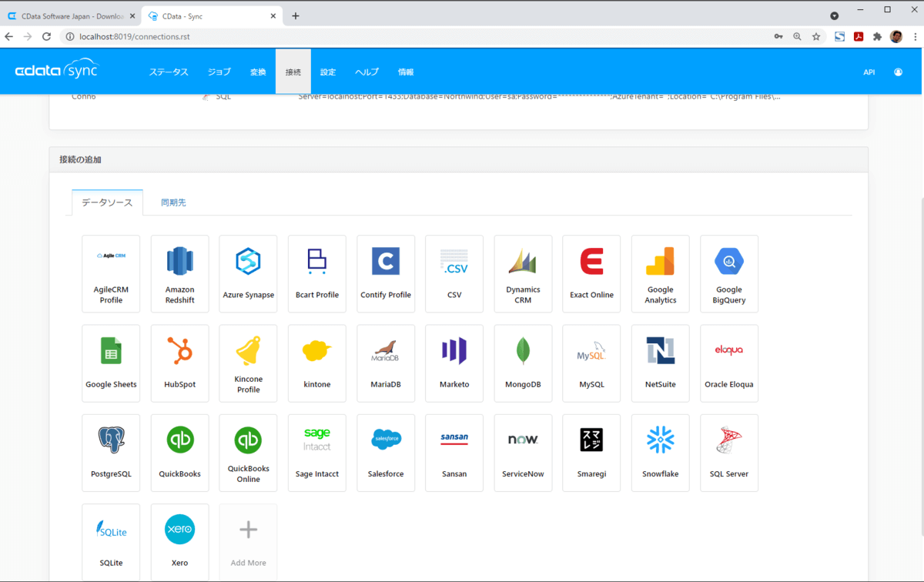Open a new browser tab

pos(296,16)
